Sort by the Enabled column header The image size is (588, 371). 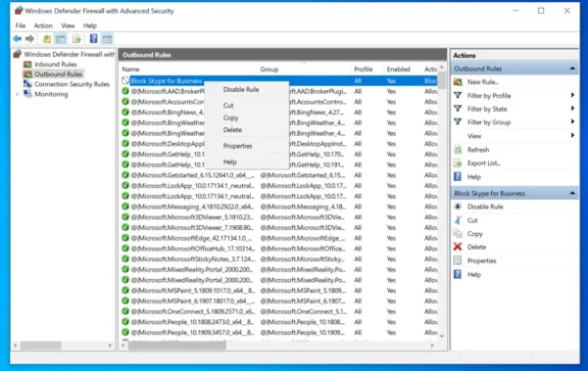click(x=398, y=70)
